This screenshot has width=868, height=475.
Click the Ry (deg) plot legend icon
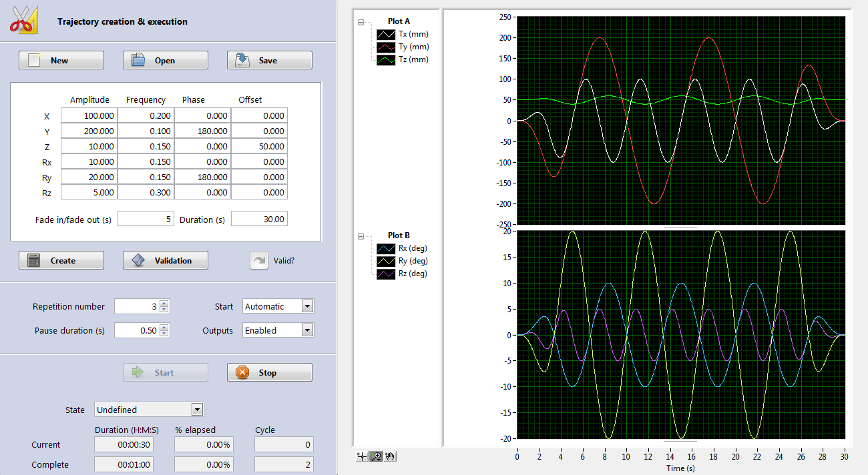click(386, 261)
